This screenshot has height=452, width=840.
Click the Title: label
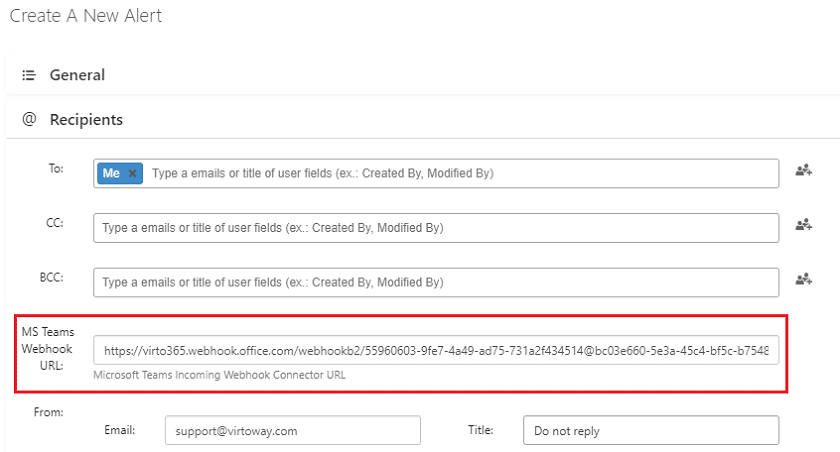pyautogui.click(x=481, y=430)
